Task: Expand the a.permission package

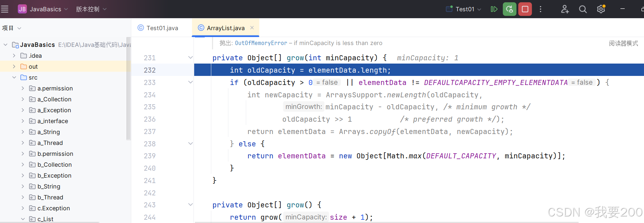Action: click(23, 88)
